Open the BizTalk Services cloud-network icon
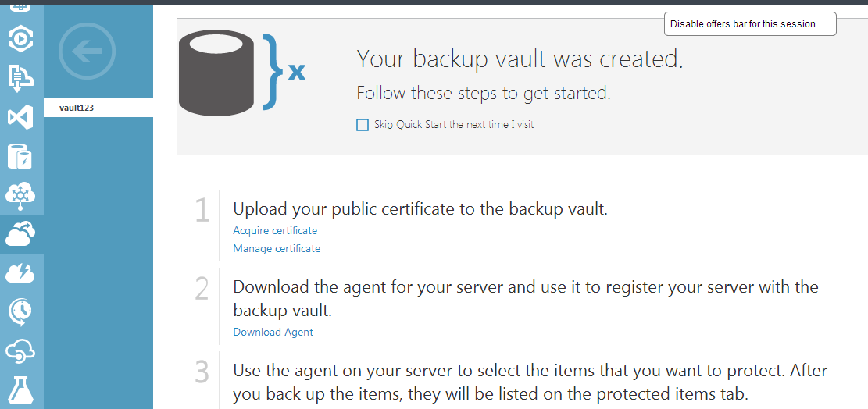This screenshot has height=409, width=868. tap(21, 195)
